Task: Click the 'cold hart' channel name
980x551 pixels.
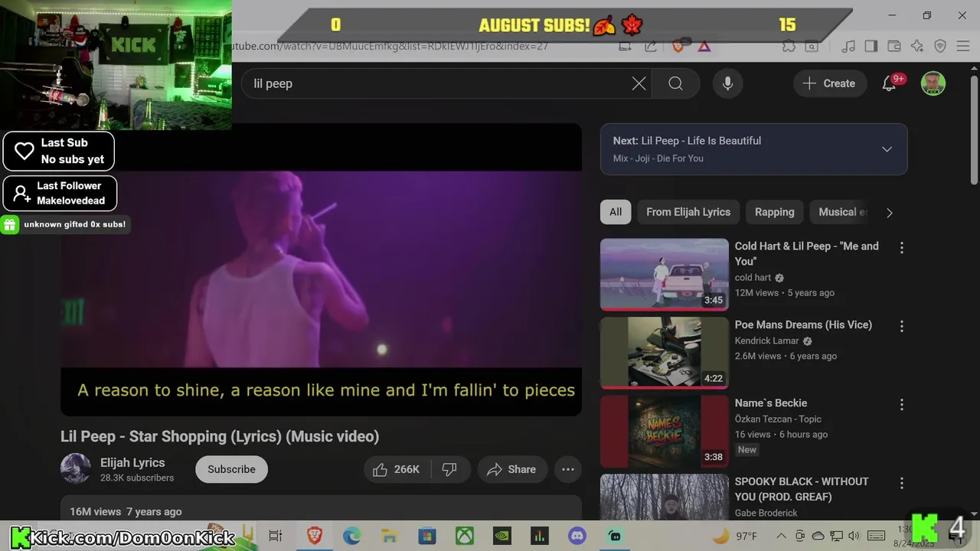Action: click(x=753, y=278)
